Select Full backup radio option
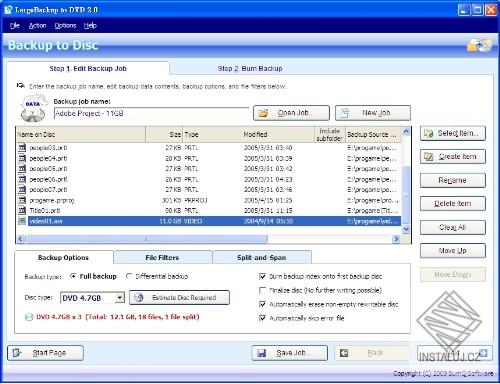The image size is (500, 384). pyautogui.click(x=73, y=276)
